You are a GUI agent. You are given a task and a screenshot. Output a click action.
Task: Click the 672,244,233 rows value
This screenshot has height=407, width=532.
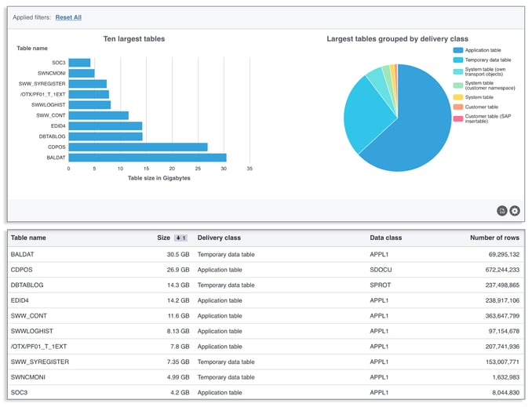[502, 270]
